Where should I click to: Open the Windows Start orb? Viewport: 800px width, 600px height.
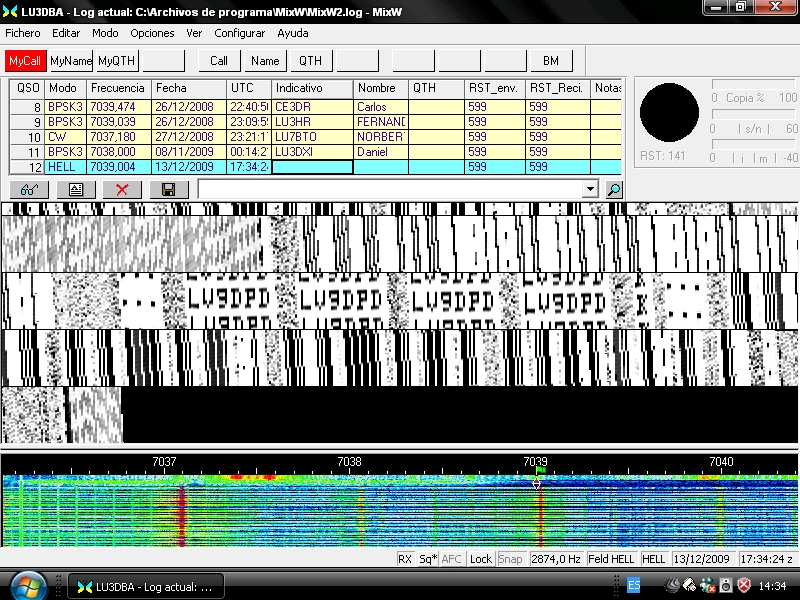(x=28, y=584)
